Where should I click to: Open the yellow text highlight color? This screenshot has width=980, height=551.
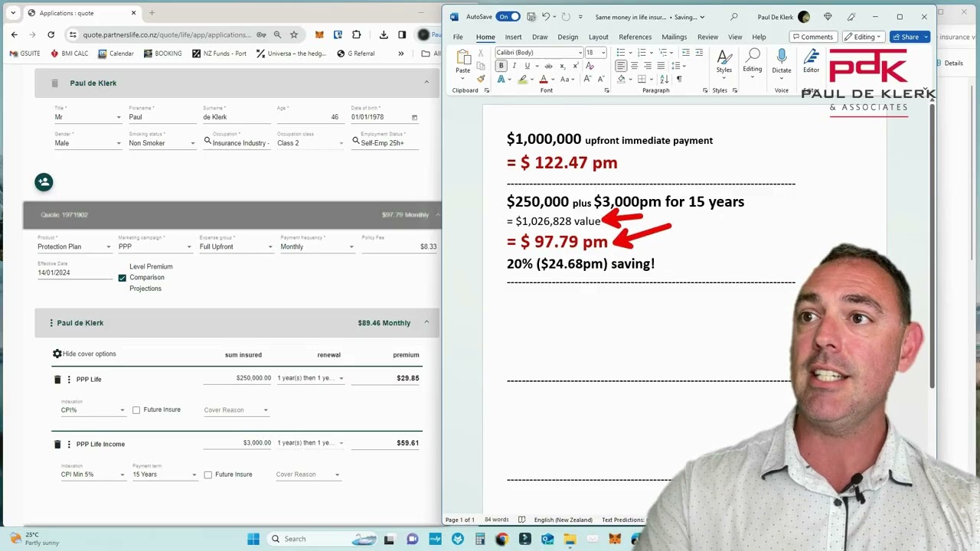(522, 79)
